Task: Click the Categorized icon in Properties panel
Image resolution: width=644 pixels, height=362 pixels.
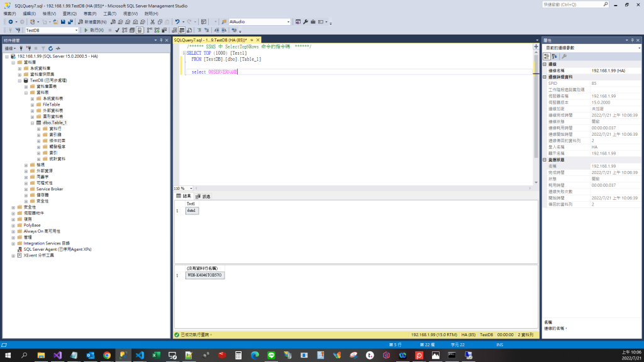Action: [x=547, y=56]
